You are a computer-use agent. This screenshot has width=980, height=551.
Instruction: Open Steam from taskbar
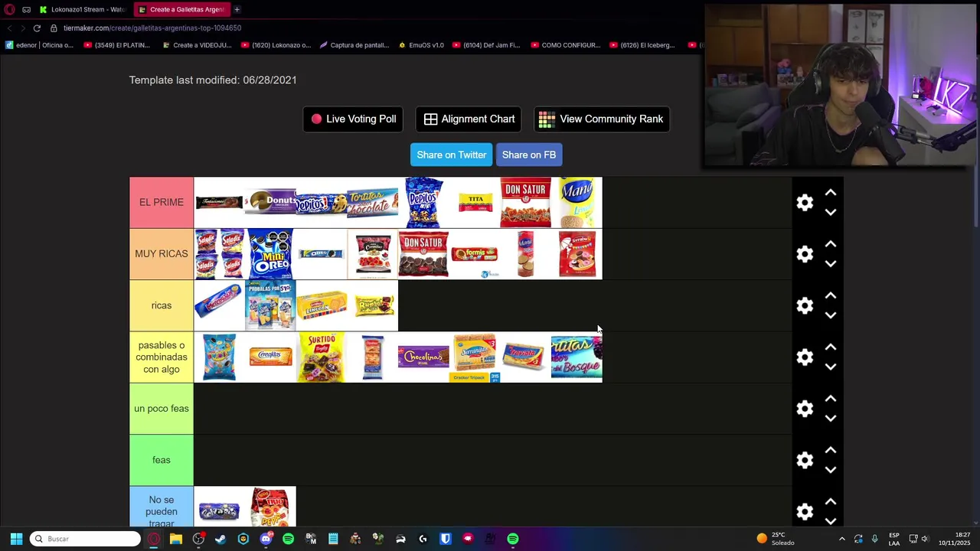click(x=220, y=539)
